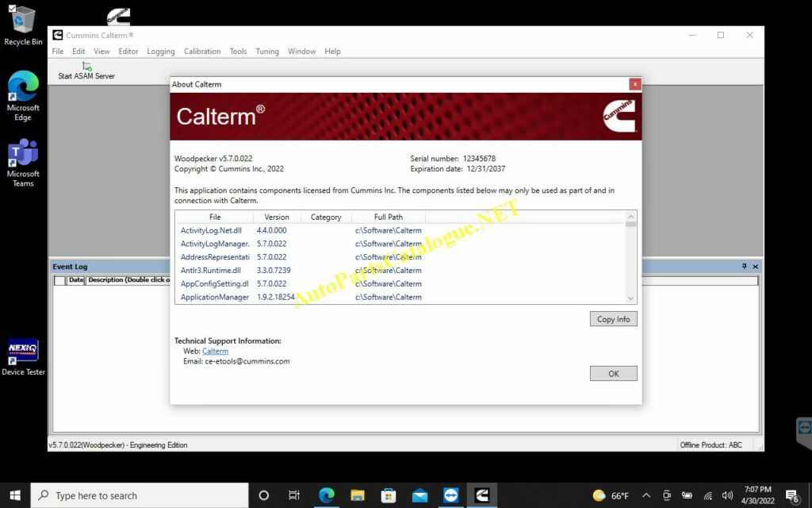
Task: Click the speaker icon to adjust sound
Action: pyautogui.click(x=727, y=495)
